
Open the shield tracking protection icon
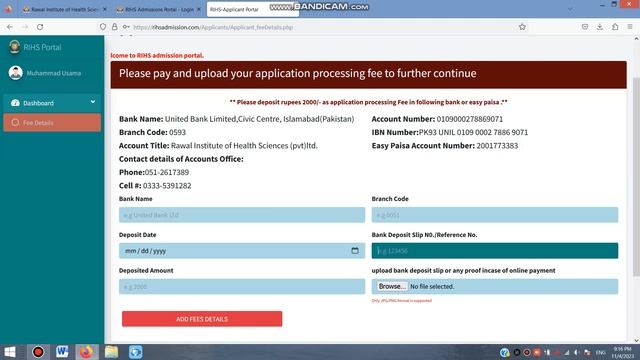[x=103, y=27]
